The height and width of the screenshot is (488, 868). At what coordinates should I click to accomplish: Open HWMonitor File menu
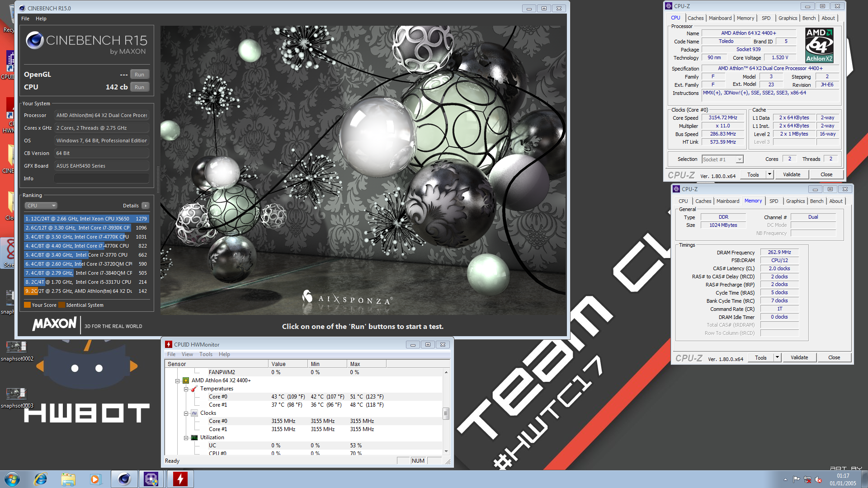click(171, 354)
